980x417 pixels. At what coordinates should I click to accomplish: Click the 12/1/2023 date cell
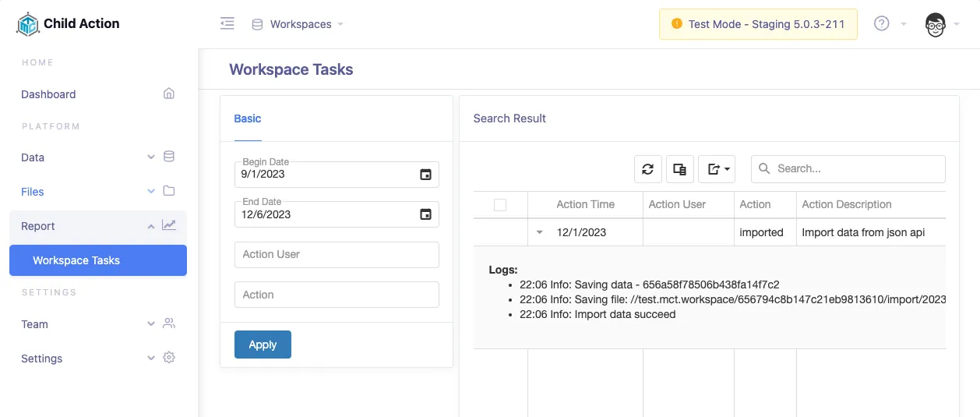(581, 232)
